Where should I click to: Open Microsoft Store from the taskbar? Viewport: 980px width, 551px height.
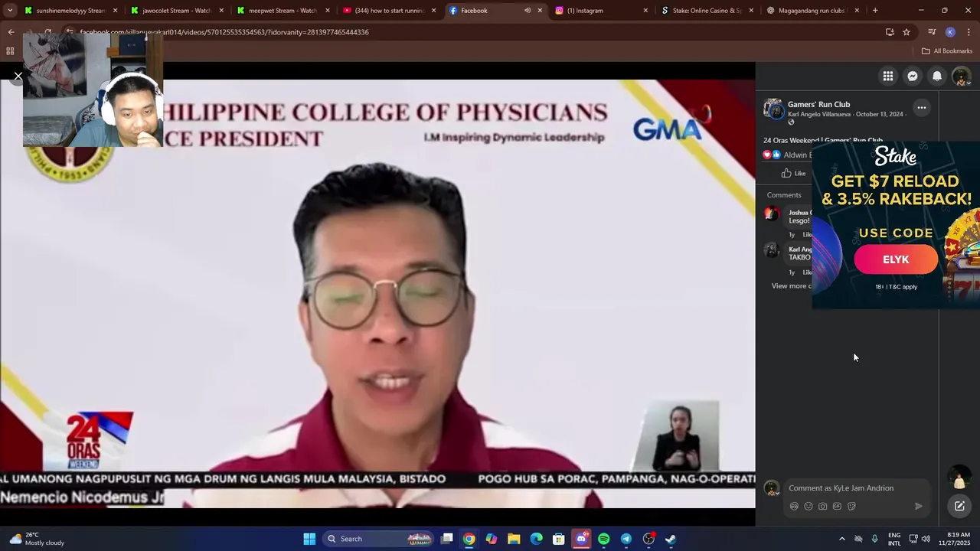(559, 539)
